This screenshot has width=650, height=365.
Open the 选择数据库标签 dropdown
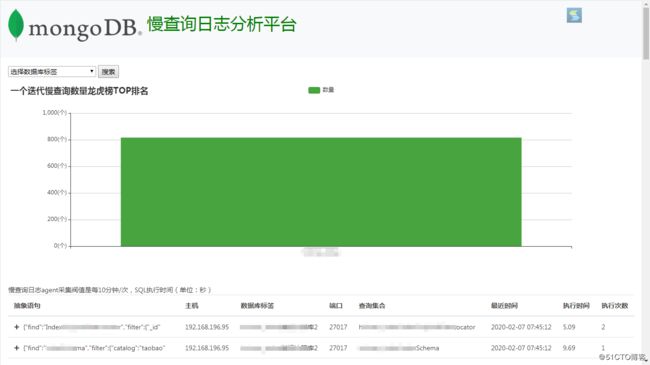point(52,72)
